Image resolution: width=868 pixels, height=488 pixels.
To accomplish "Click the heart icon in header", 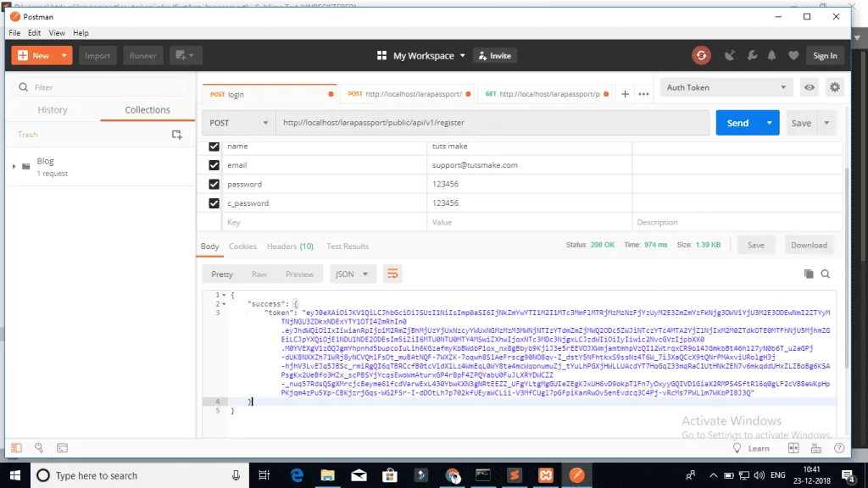I will coord(793,55).
